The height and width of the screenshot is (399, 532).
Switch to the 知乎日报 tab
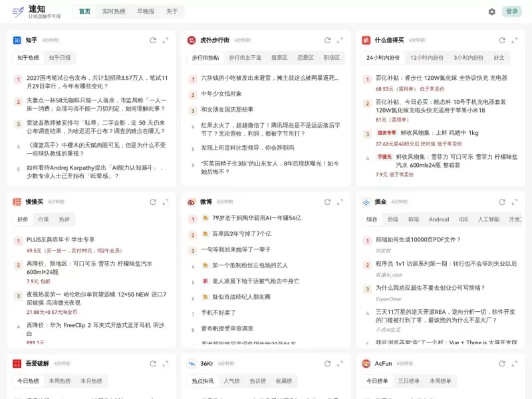click(x=60, y=58)
